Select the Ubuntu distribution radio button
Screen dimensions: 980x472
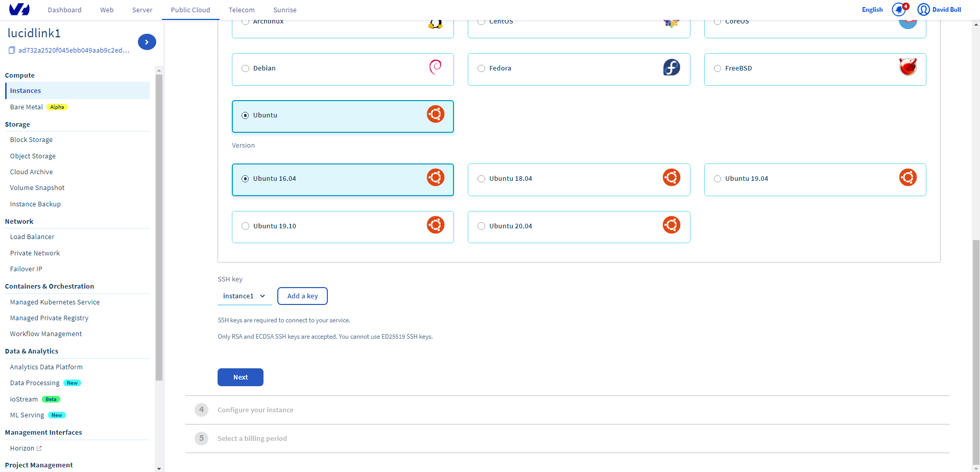245,115
